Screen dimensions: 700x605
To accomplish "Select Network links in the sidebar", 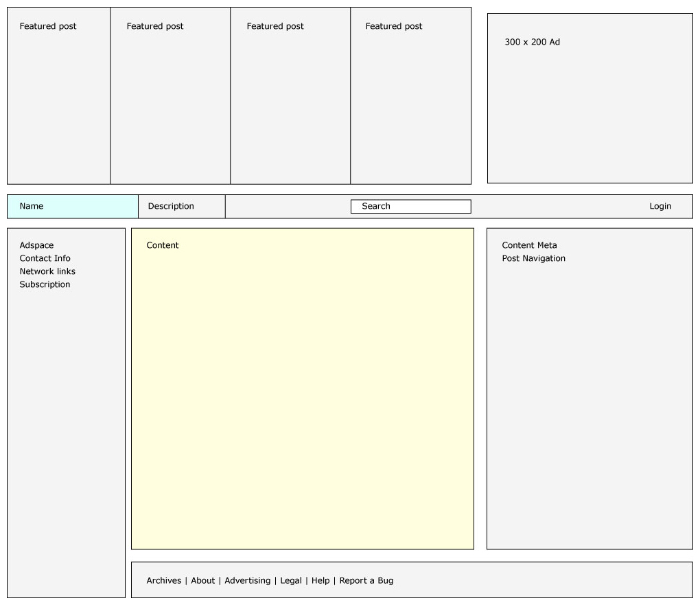I will tap(47, 271).
